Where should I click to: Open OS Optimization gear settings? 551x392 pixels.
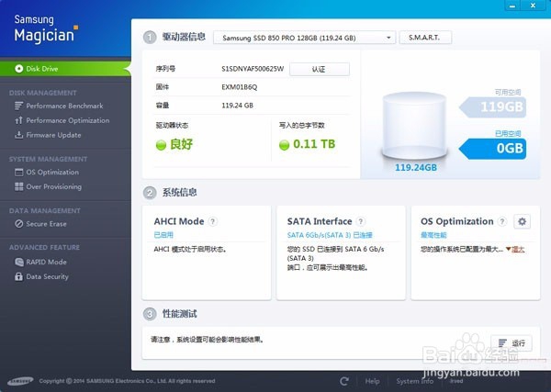point(522,221)
